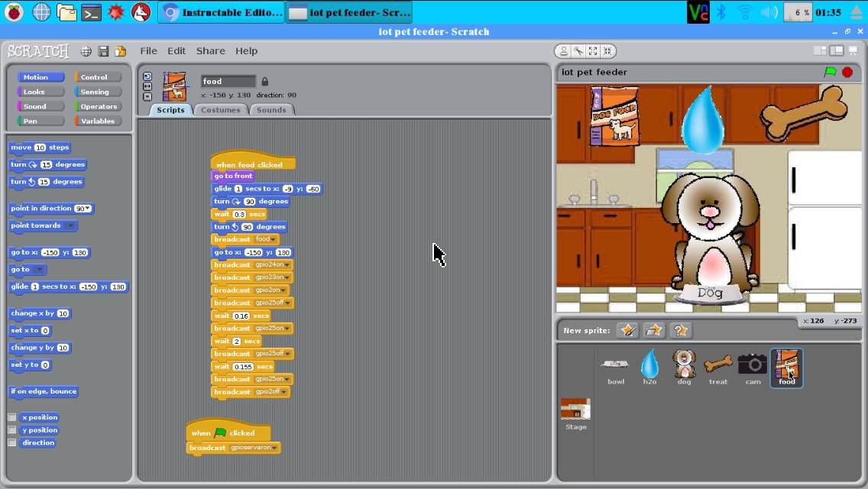Open the file manager from the taskbar
This screenshot has height=489, width=868.
coord(66,12)
